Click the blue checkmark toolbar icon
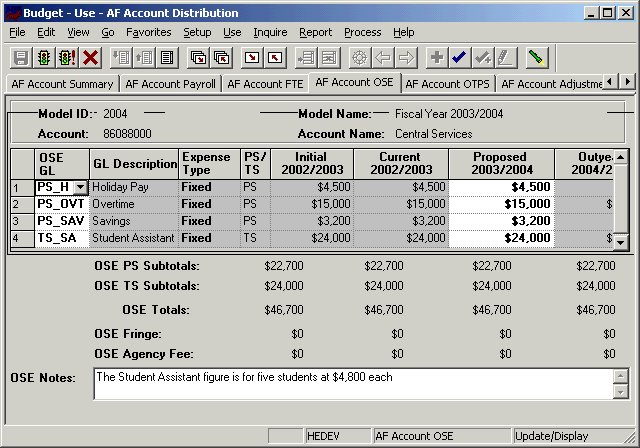 pyautogui.click(x=459, y=58)
